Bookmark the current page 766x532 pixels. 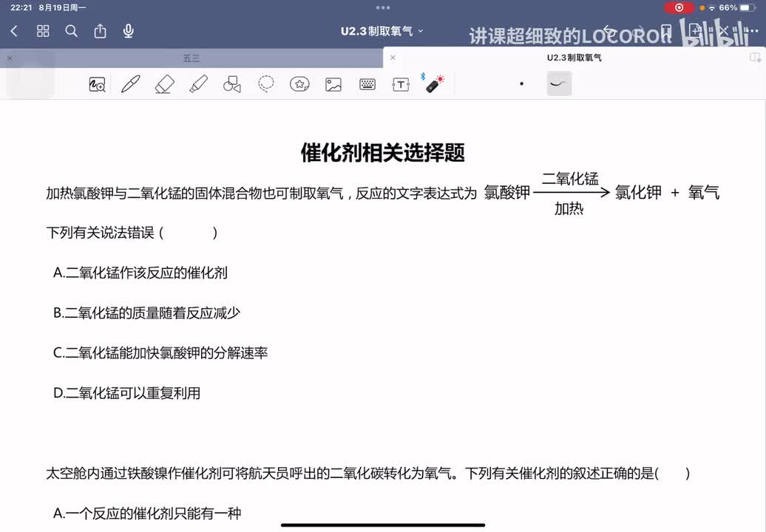tap(666, 31)
